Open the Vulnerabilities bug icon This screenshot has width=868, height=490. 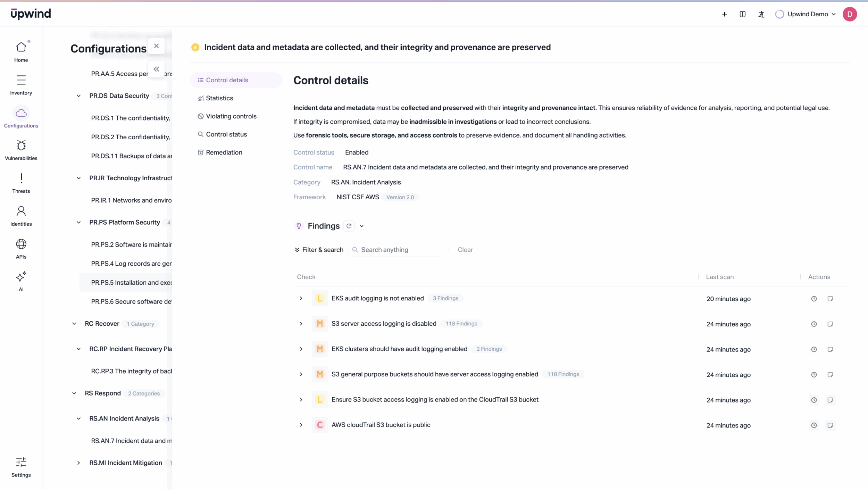click(21, 146)
